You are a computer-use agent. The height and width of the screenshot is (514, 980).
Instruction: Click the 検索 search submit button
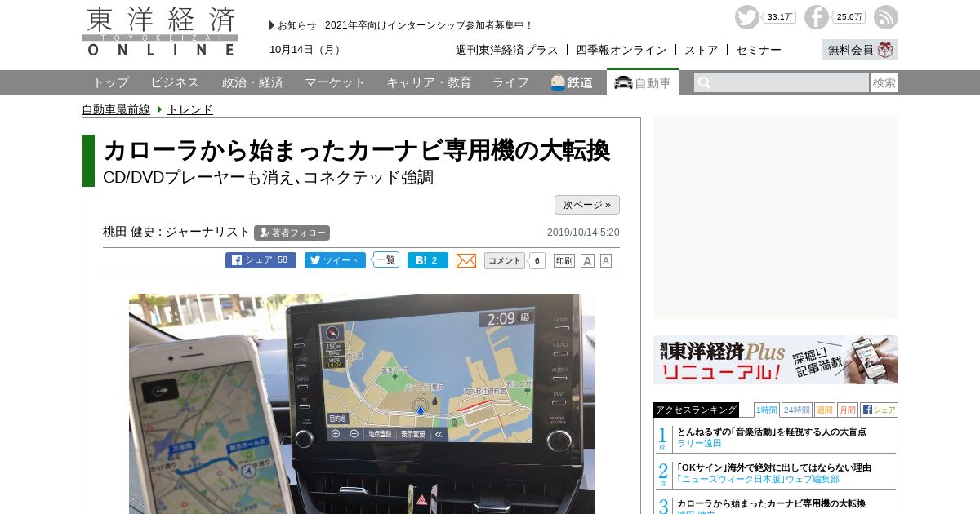(x=884, y=82)
